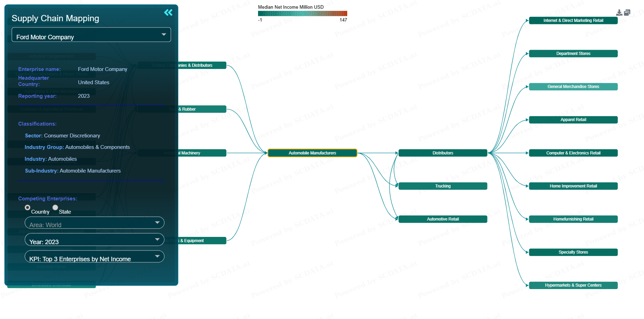Click the Industry Group: Automobiles & Components text
The width and height of the screenshot is (644, 319).
click(x=77, y=147)
